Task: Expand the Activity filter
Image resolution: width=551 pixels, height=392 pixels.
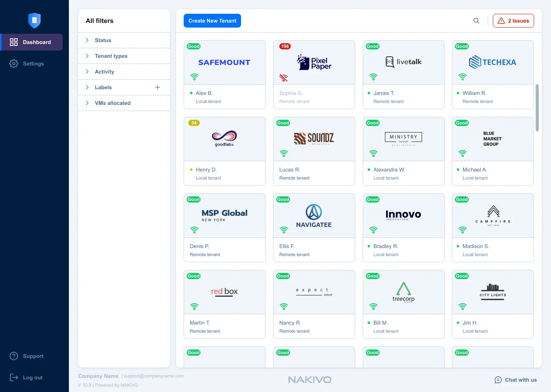Action: 104,72
